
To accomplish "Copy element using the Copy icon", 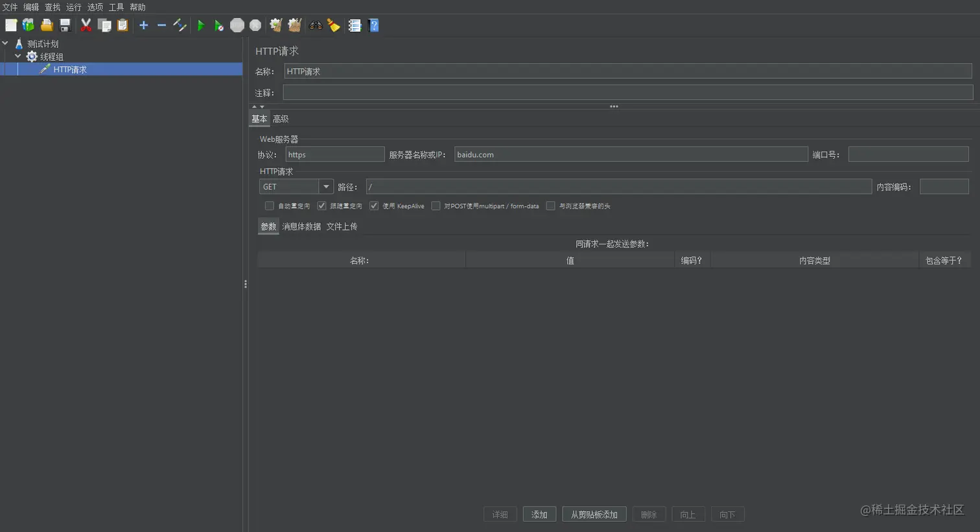I will [x=104, y=25].
